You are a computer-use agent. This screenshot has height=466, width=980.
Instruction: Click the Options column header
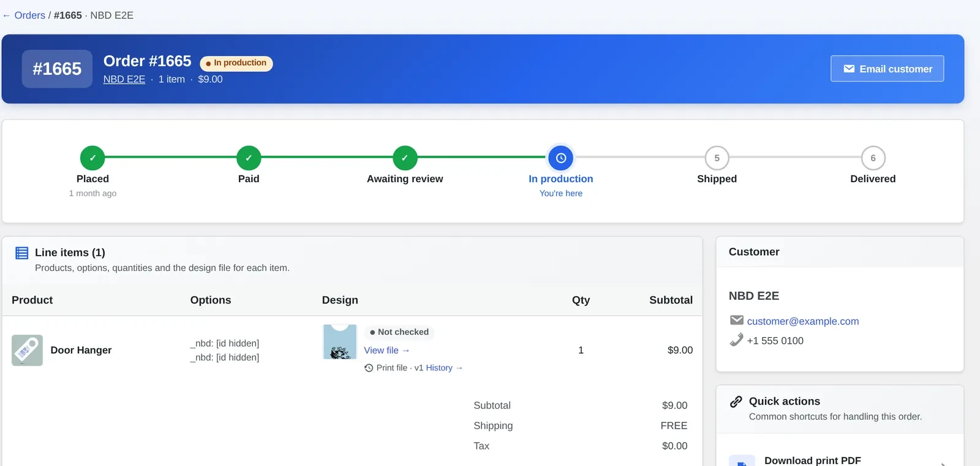point(211,300)
